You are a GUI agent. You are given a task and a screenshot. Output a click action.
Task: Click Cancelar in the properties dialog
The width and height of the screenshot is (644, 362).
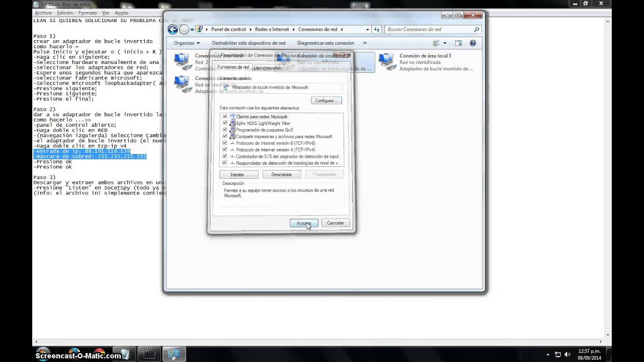click(335, 223)
